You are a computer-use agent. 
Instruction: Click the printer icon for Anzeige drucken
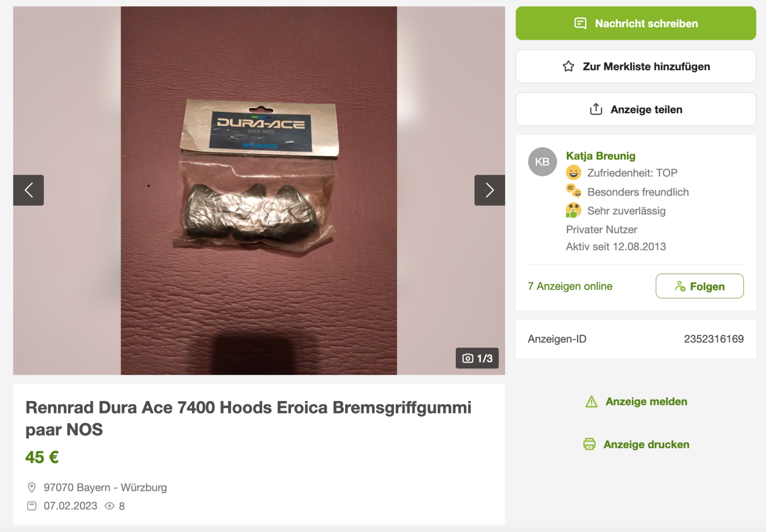pyautogui.click(x=589, y=444)
